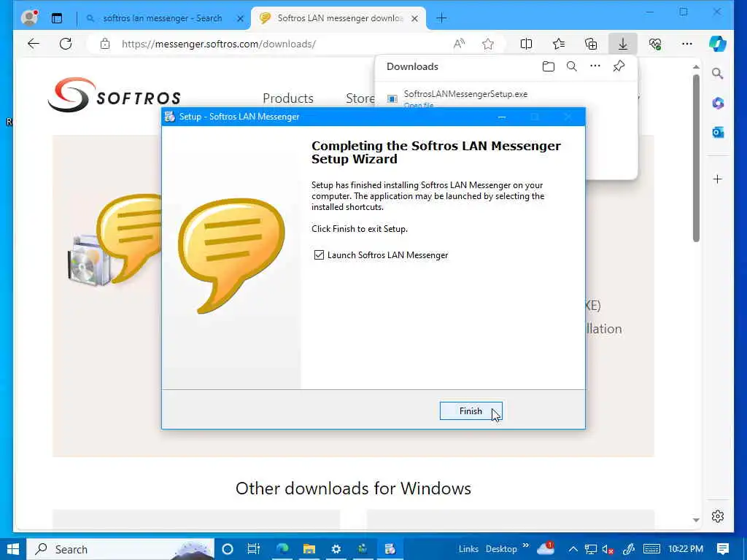Search downloads with magnifier icon
This screenshot has height=560, width=747.
coord(572,66)
